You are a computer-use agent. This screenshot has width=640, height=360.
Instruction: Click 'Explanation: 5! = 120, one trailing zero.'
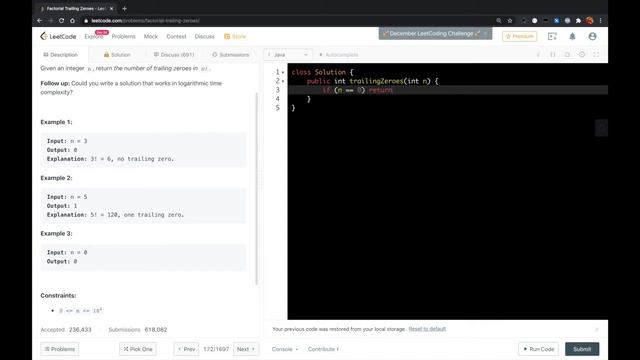116,215
